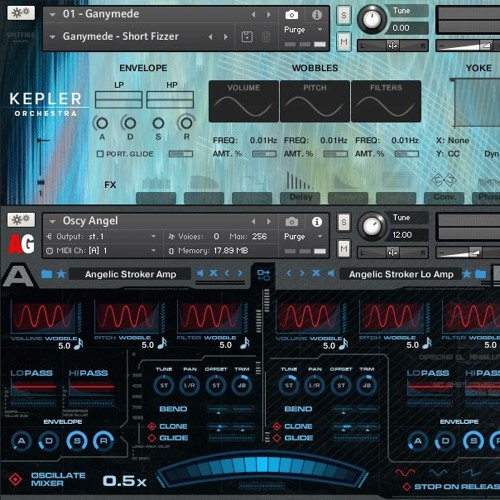This screenshot has width=500, height=500.
Task: Open Oscy Angel settings gear icon
Action: 21,220
